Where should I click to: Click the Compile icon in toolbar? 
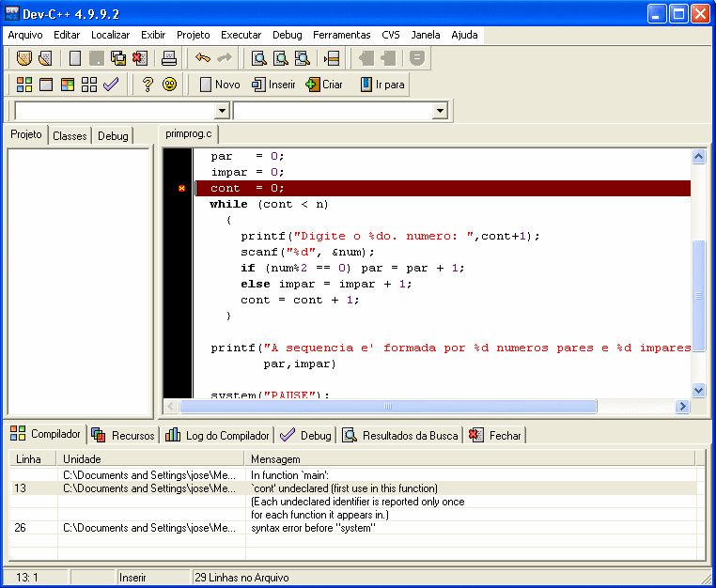[x=24, y=85]
